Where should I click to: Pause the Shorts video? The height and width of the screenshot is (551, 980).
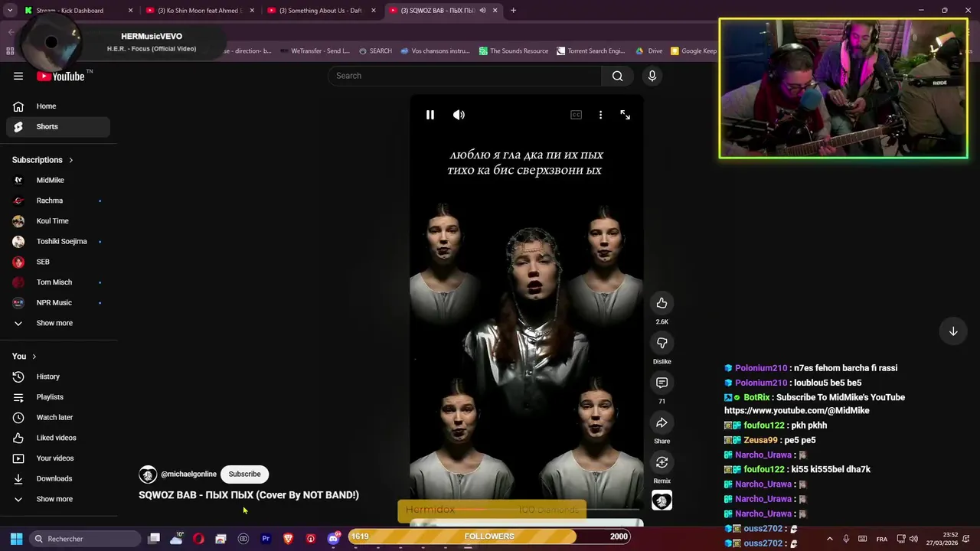(430, 115)
